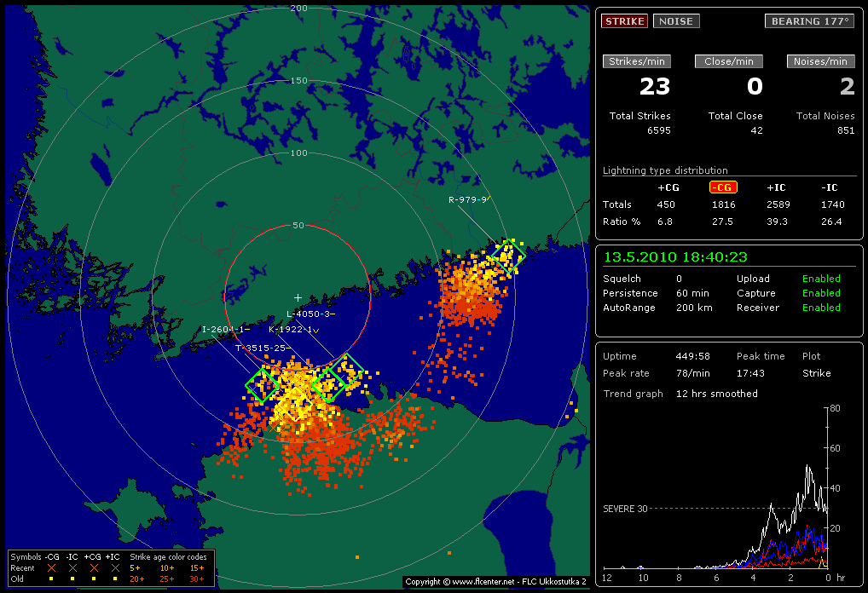Select storm cell label R-979-9
Viewport: 868px width, 593px height.
coord(467,199)
